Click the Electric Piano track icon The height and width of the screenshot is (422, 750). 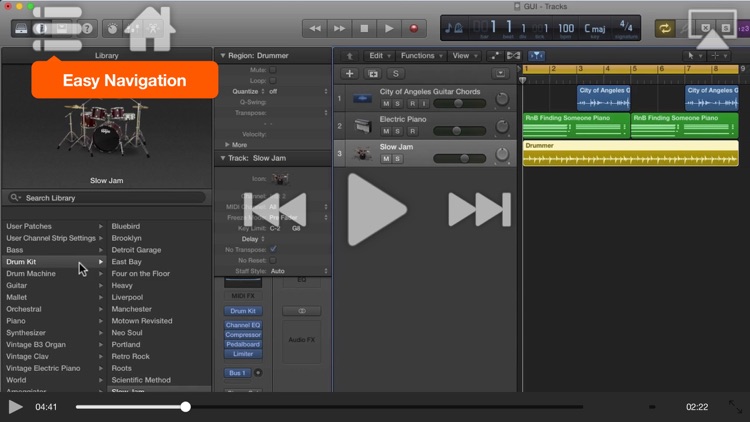pos(363,126)
